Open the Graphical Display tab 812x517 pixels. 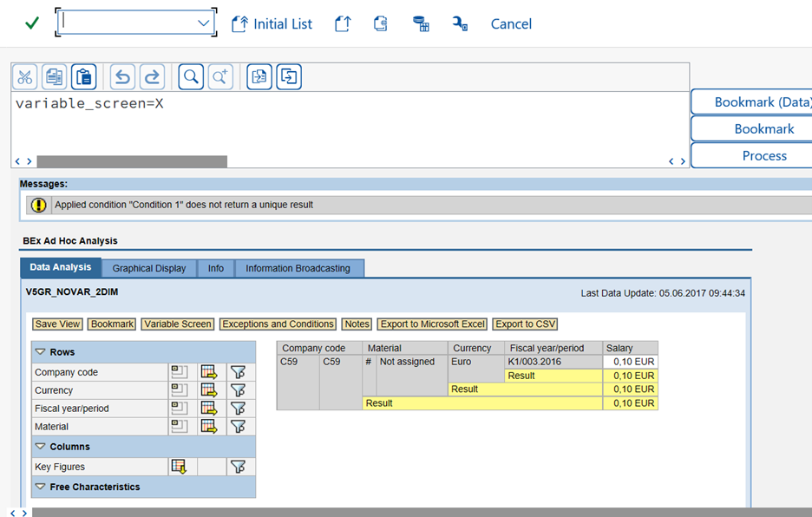[x=149, y=268]
